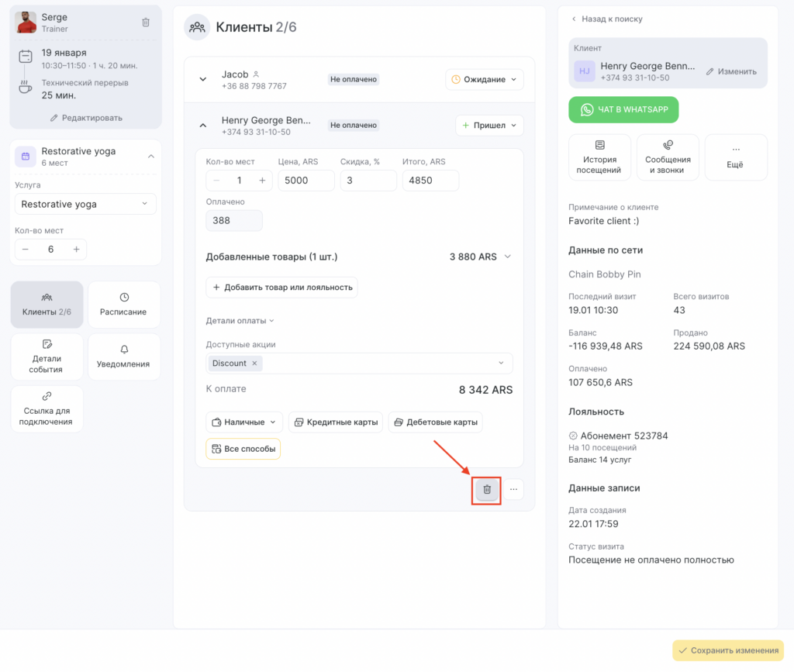Open the Услуга Restorative yoga dropdown
This screenshot has width=794, height=672.
(85, 205)
